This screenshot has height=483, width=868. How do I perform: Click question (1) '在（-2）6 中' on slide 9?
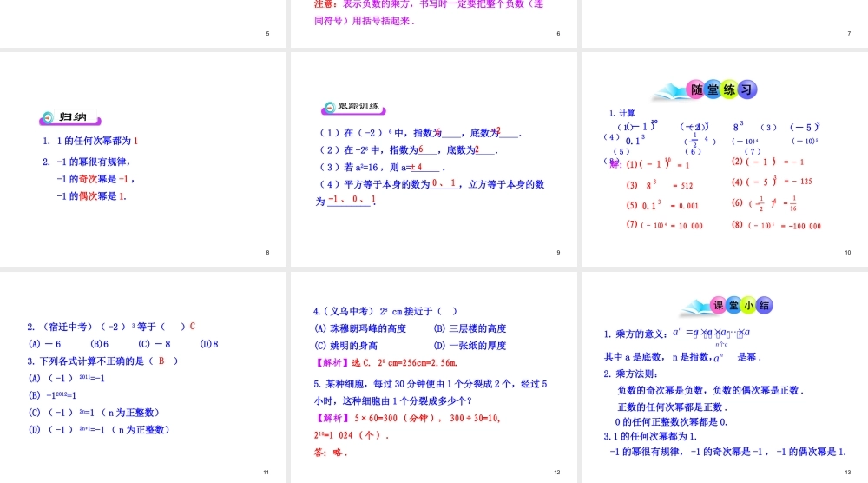click(420, 133)
